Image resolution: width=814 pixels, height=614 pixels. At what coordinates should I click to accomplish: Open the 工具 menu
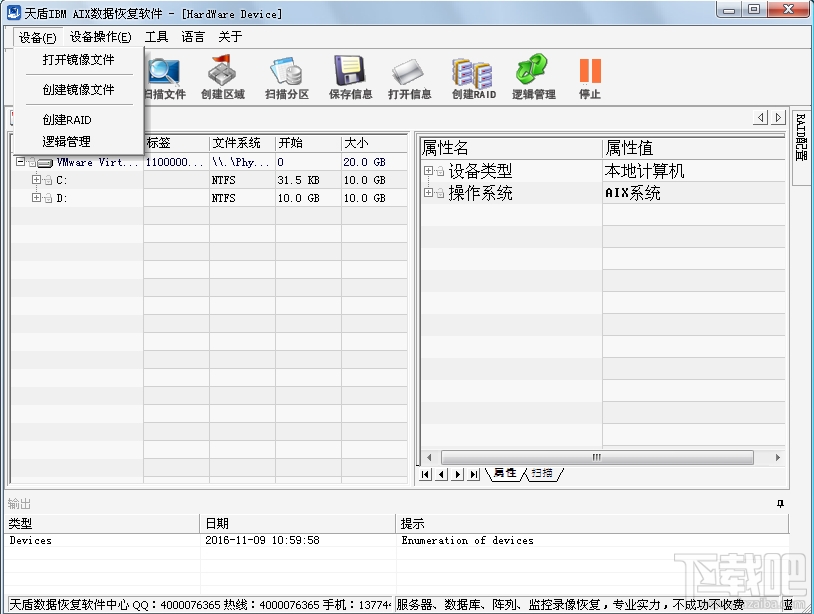pyautogui.click(x=156, y=37)
